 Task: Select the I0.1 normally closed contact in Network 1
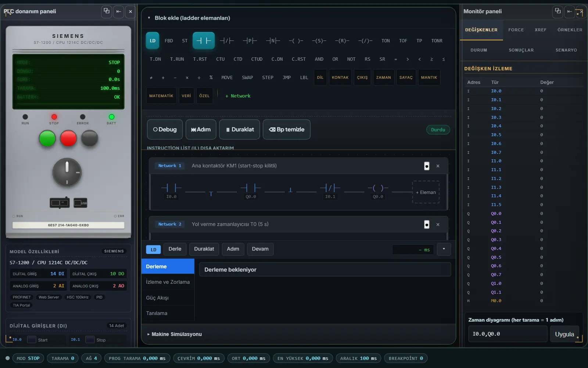pyautogui.click(x=330, y=191)
